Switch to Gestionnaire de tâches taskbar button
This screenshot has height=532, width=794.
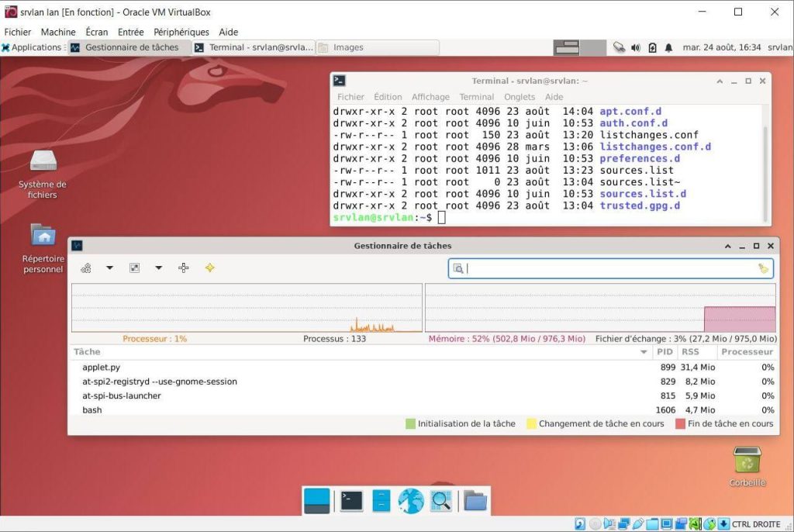129,47
